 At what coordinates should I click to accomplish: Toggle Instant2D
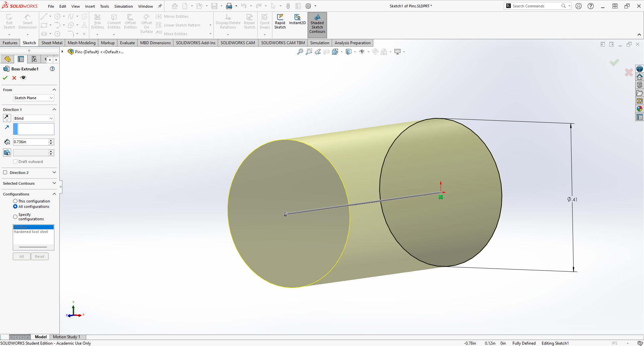(x=298, y=19)
